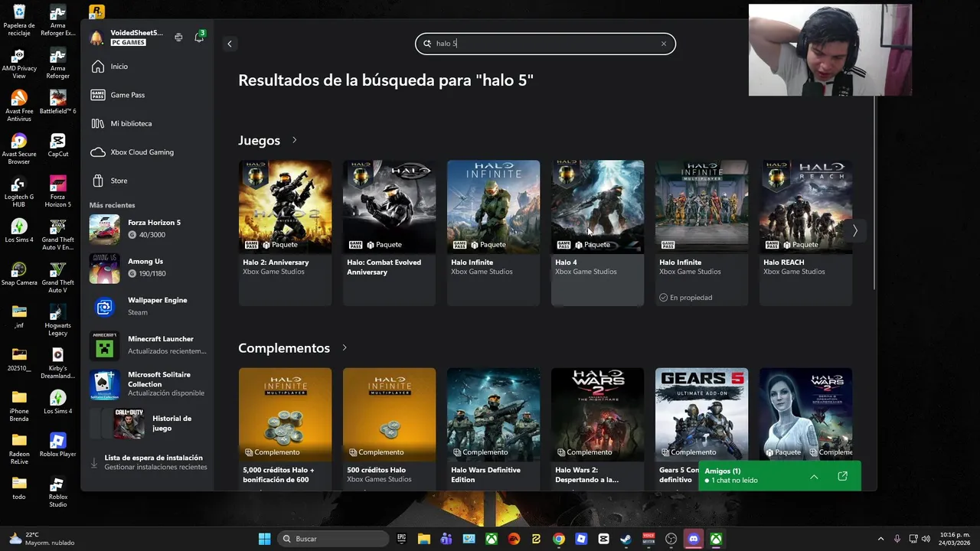Viewport: 980px width, 551px height.
Task: Expand the Juegos section chevron
Action: click(x=294, y=140)
